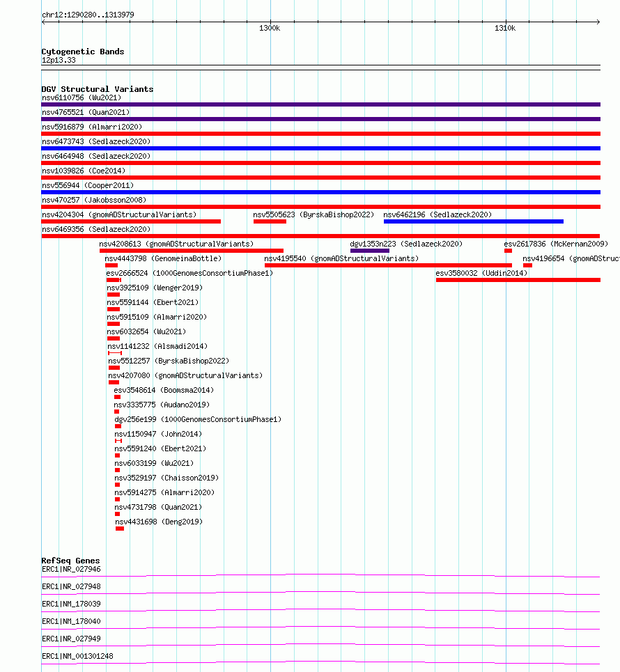The height and width of the screenshot is (672, 620).
Task: Select nsv6033199 (Wu2021) label
Action: pyautogui.click(x=154, y=463)
